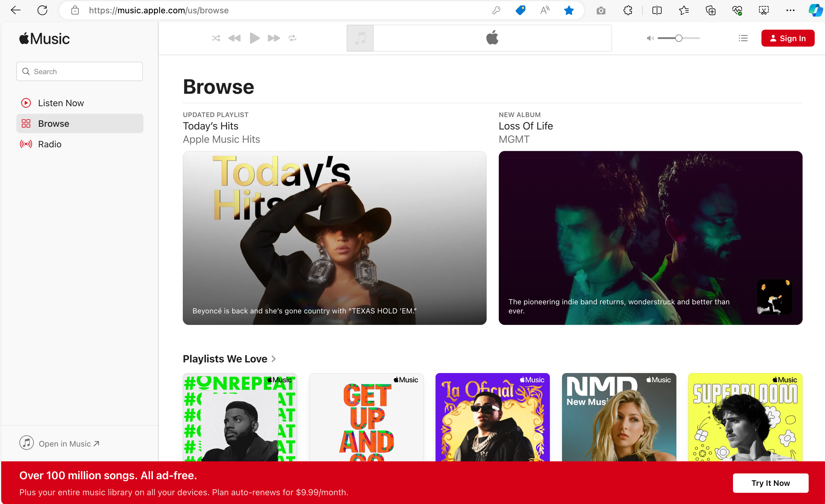Toggle shuffle playback mode
The height and width of the screenshot is (504, 825).
216,38
